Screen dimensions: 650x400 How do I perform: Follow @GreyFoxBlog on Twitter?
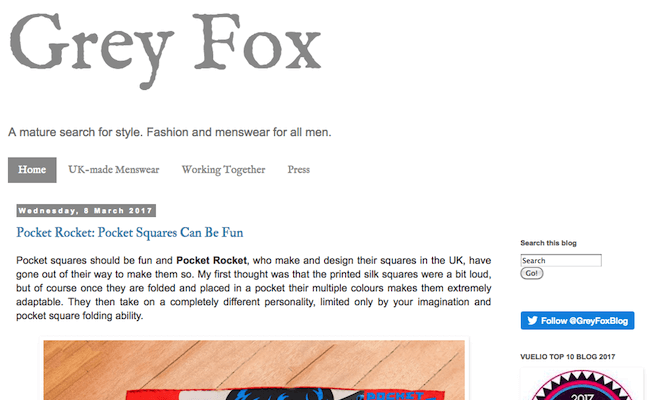(x=579, y=321)
